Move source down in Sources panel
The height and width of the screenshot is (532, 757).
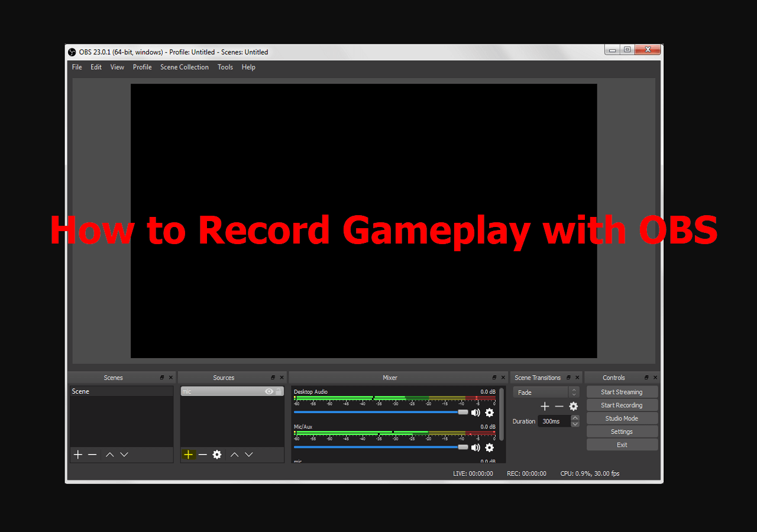249,455
